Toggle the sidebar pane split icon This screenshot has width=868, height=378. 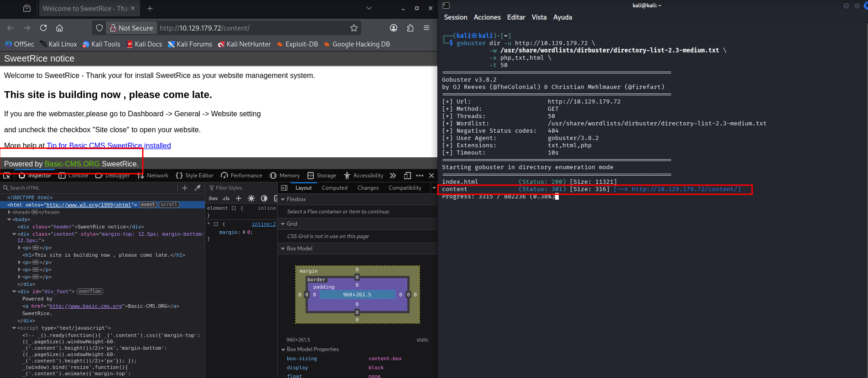[284, 188]
